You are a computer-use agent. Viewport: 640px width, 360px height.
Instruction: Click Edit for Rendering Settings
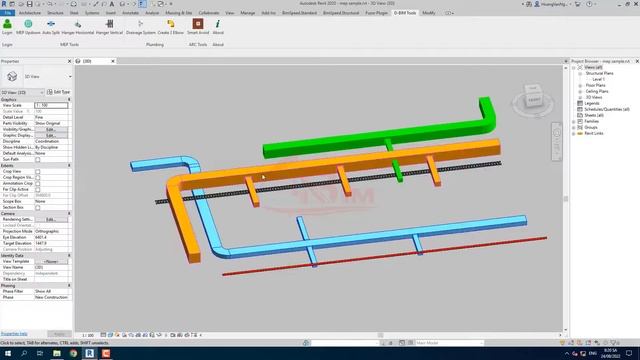51,220
